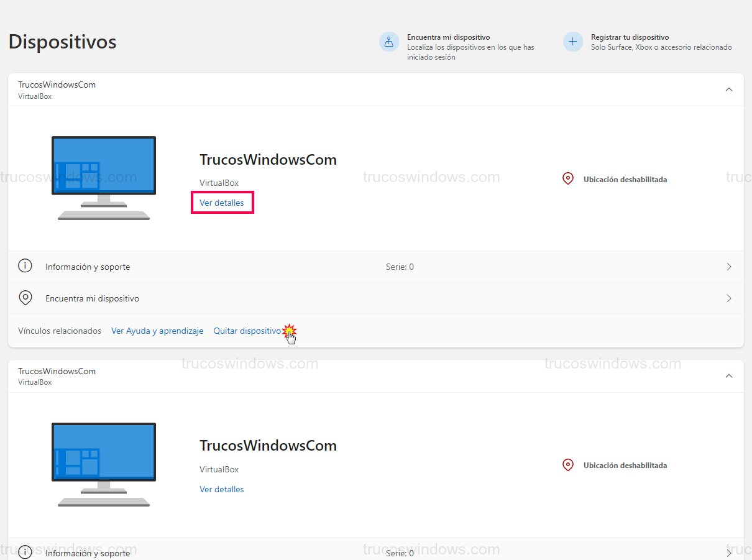
Task: Click the second device's red location-disabled pin
Action: click(567, 465)
